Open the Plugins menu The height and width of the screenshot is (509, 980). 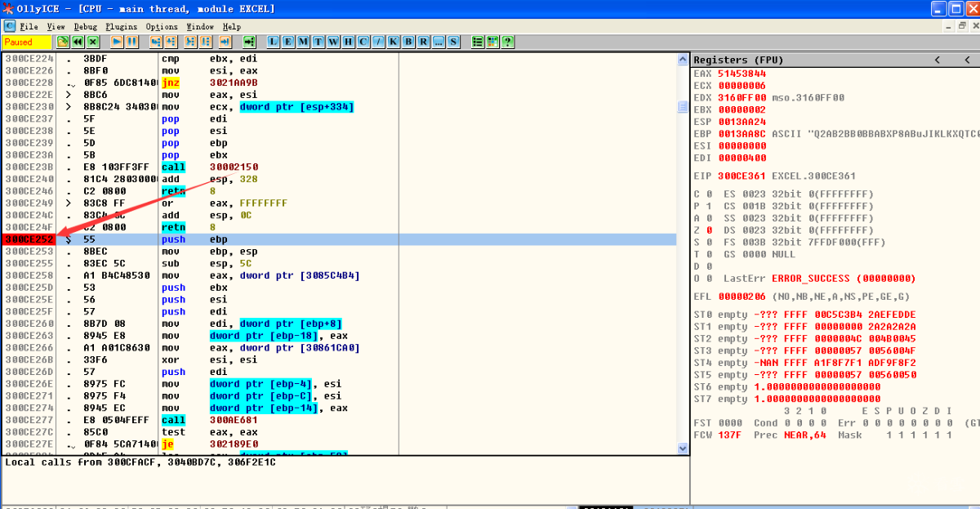(121, 26)
